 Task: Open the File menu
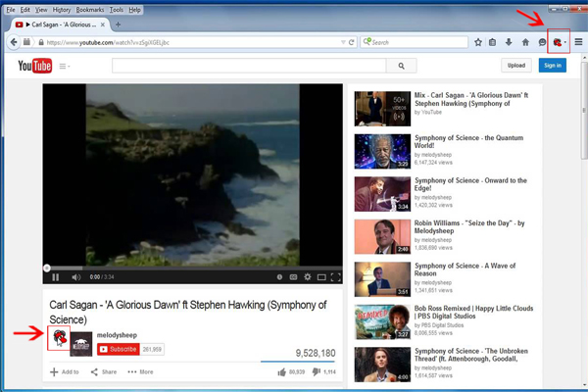11,10
